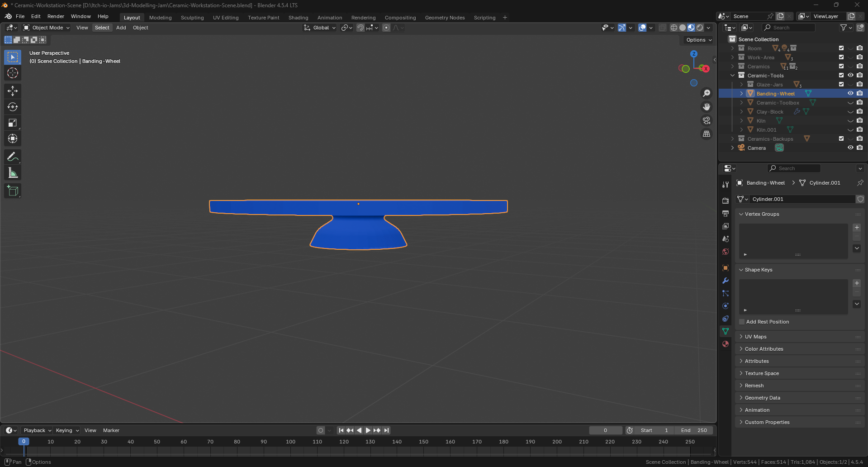The height and width of the screenshot is (467, 868).
Task: Jump to the timeline end frame
Action: point(386,430)
